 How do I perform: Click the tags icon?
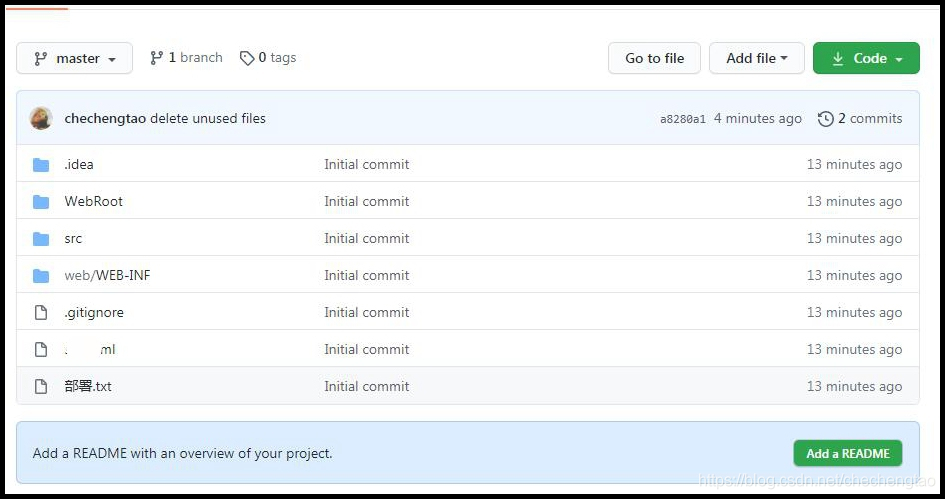point(247,58)
